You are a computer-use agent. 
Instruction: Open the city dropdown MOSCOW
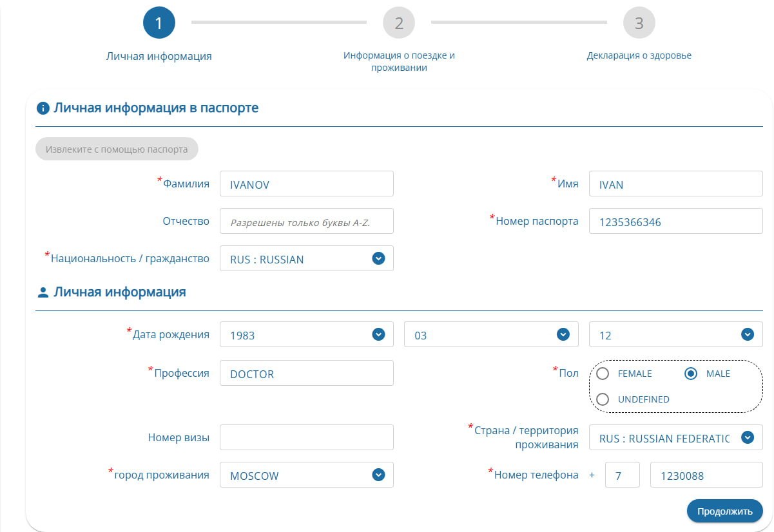point(307,475)
